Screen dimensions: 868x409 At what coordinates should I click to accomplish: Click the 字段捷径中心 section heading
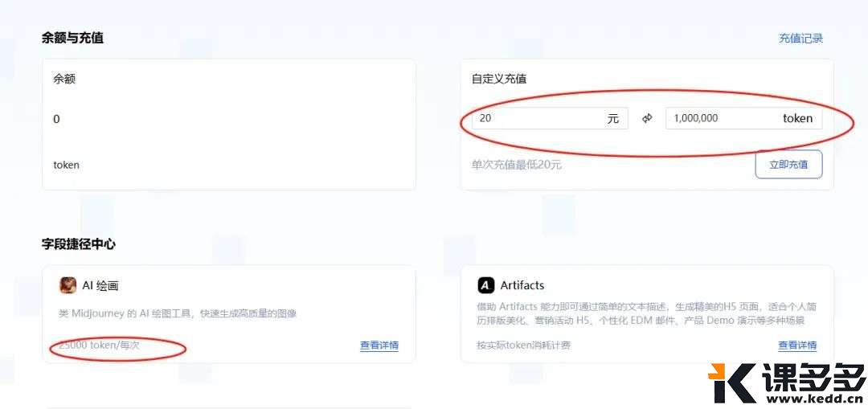(79, 244)
